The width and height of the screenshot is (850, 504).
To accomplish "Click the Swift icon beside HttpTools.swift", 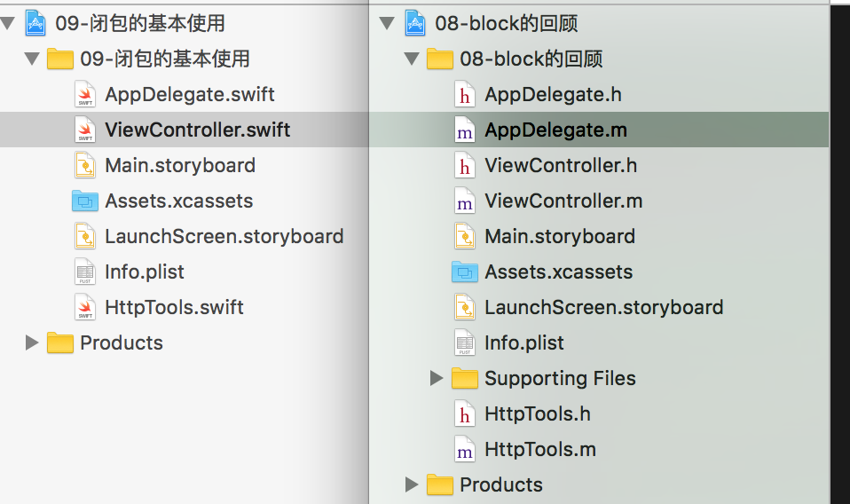I will [x=85, y=308].
